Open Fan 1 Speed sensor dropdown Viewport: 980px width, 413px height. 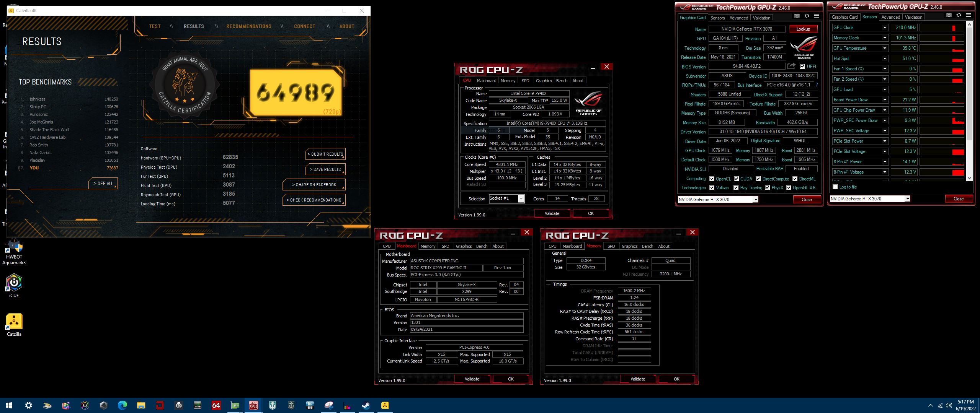click(x=885, y=69)
